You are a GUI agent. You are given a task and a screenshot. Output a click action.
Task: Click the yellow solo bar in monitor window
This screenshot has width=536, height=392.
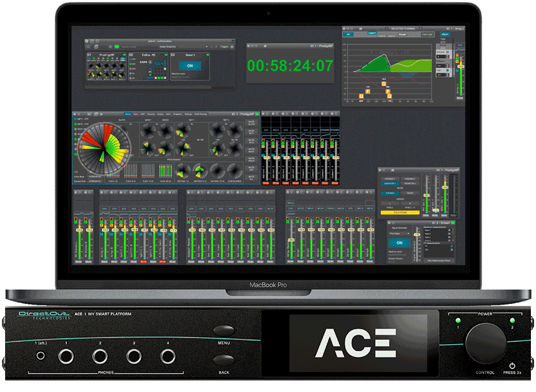click(x=400, y=213)
